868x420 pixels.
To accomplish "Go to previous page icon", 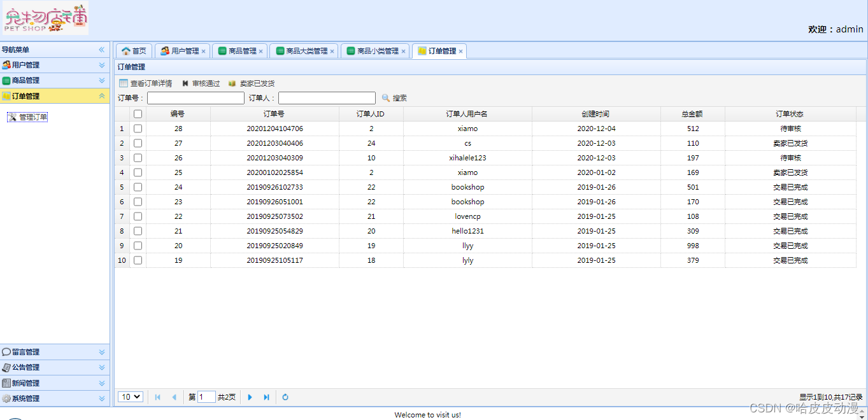I will (x=174, y=397).
